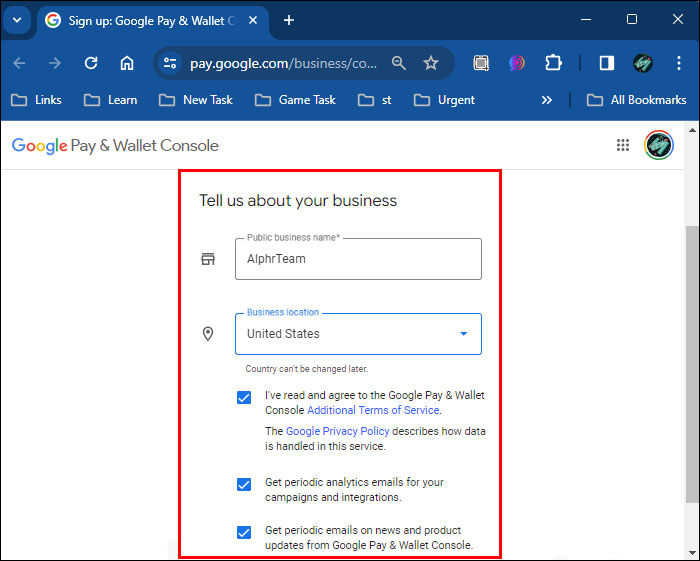Screen dimensions: 700x561
Task: Open the browser Extensions puzzle icon
Action: coord(553,63)
